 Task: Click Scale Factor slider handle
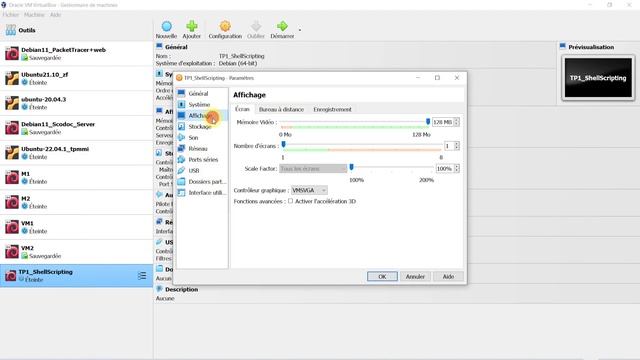[351, 167]
